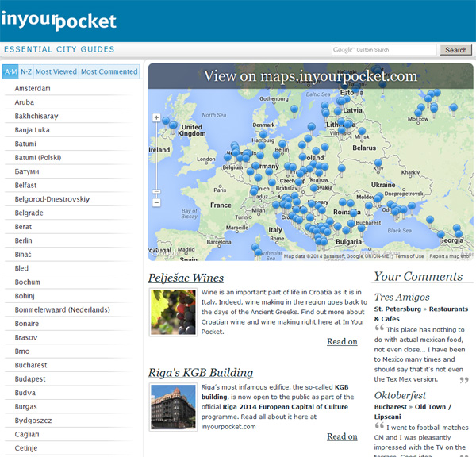Select Amsterdam in the city list
This screenshot has height=457, width=476.
pyautogui.click(x=33, y=88)
